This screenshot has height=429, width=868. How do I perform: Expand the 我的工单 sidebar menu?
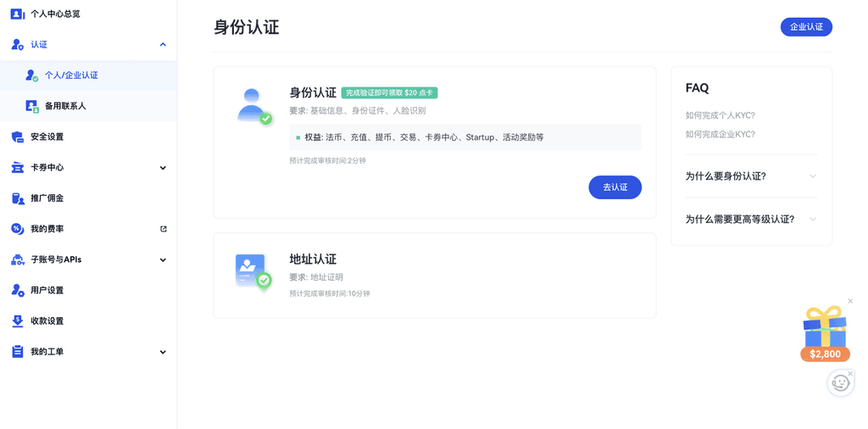point(163,352)
